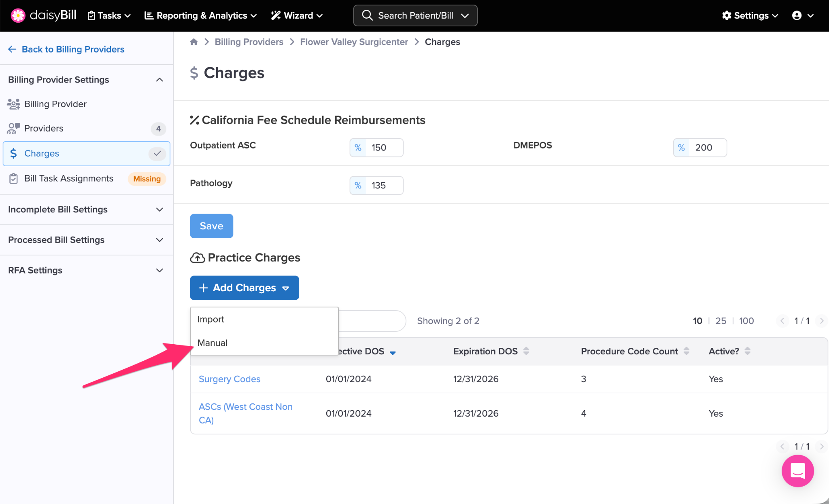Click the daisyBill flower logo
The height and width of the screenshot is (504, 829).
[x=18, y=15]
